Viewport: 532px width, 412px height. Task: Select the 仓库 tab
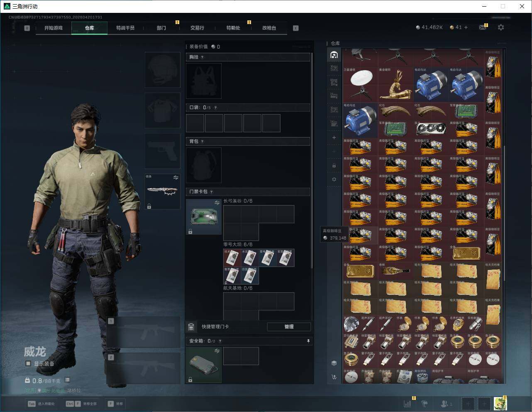click(x=90, y=28)
